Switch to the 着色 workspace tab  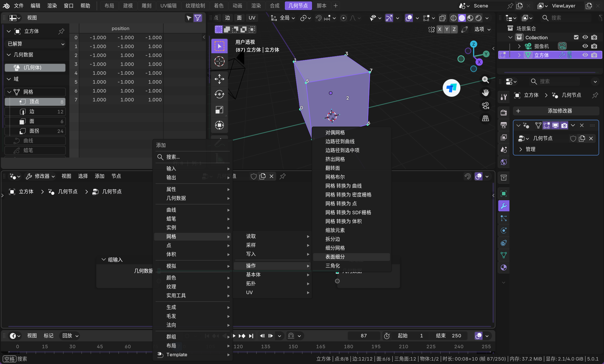(219, 6)
